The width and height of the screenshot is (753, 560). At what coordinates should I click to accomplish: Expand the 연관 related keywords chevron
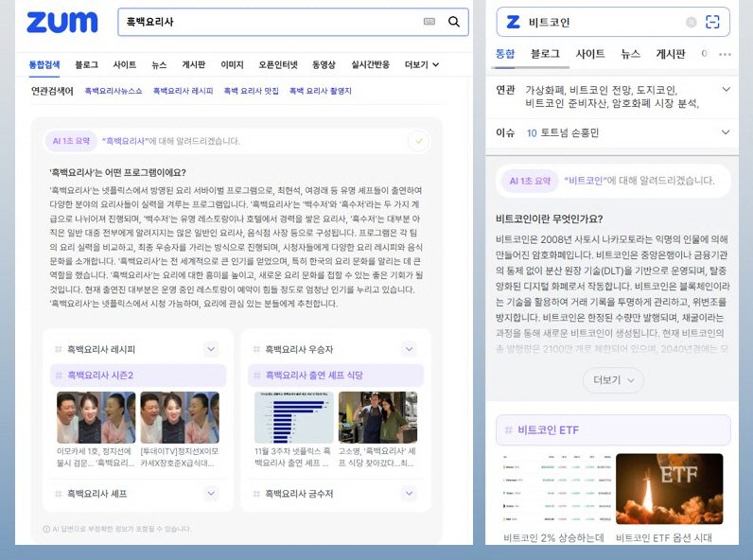[x=727, y=89]
